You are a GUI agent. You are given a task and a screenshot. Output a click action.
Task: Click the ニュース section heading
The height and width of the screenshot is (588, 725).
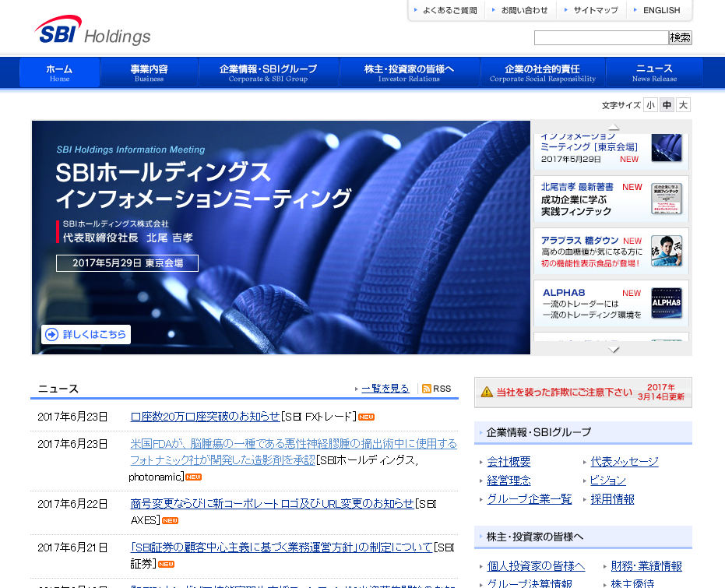(58, 389)
